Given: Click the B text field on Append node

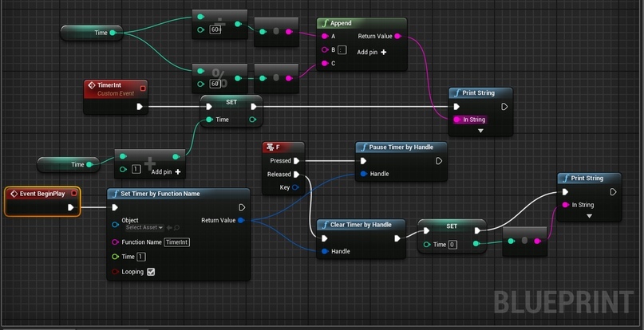Looking at the screenshot, I should (x=342, y=50).
